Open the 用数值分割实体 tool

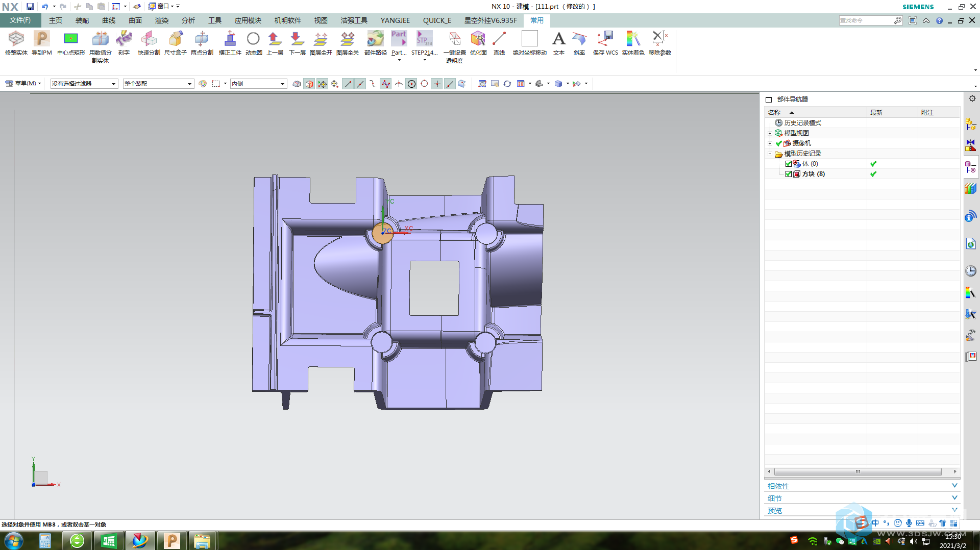100,39
